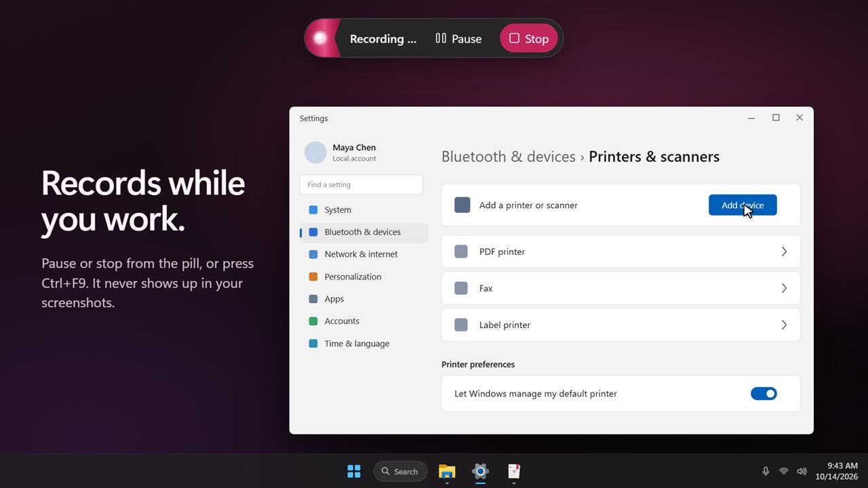Screen dimensions: 868x488
Task: Go back via the Bluetooth & devices breadcrumb
Action: click(x=509, y=157)
